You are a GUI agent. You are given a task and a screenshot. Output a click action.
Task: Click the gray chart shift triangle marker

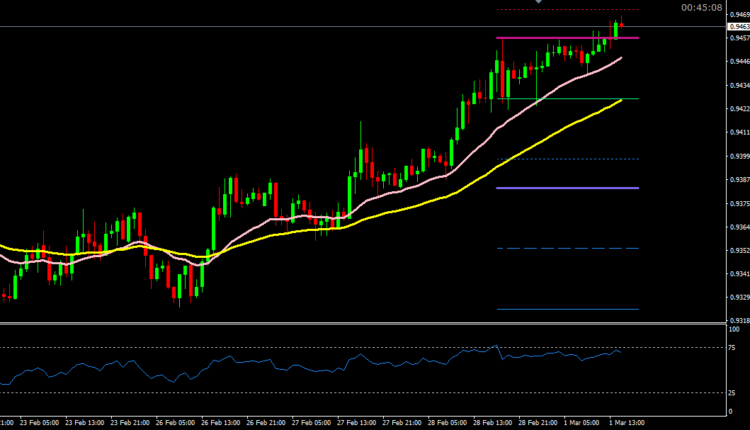(x=538, y=3)
